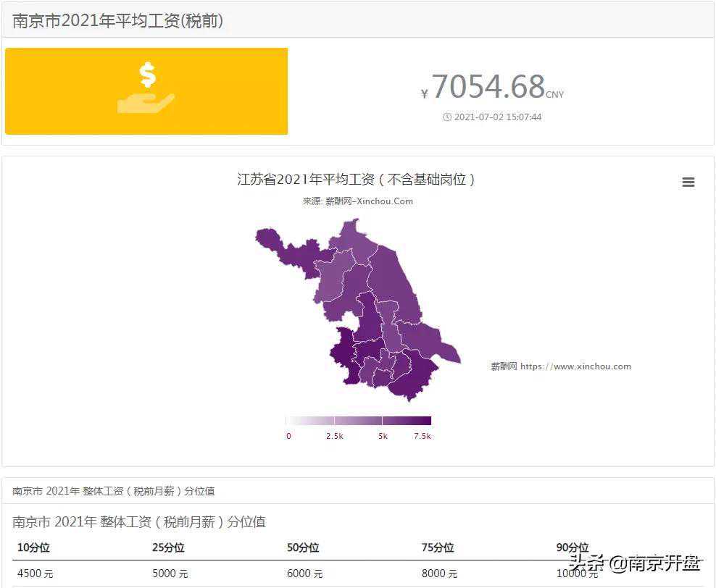Select the 4500 元 table cell

[36, 574]
